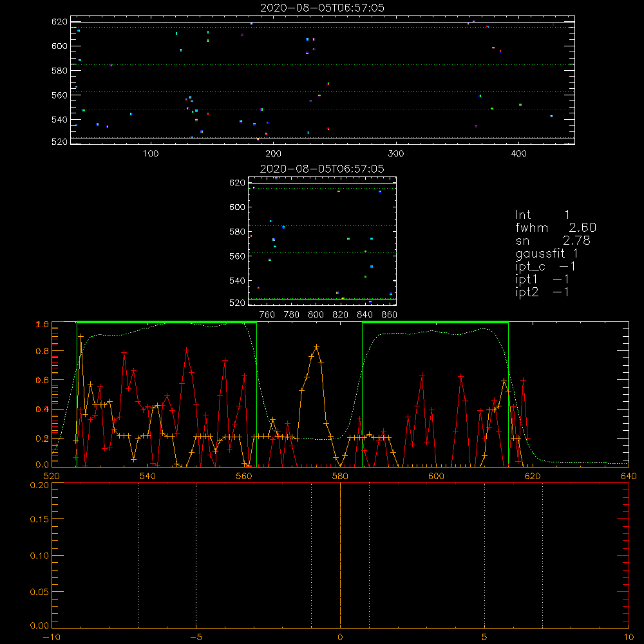The height and width of the screenshot is (644, 644).
Task: Click the 'sn 2.78' value line
Action: (553, 240)
